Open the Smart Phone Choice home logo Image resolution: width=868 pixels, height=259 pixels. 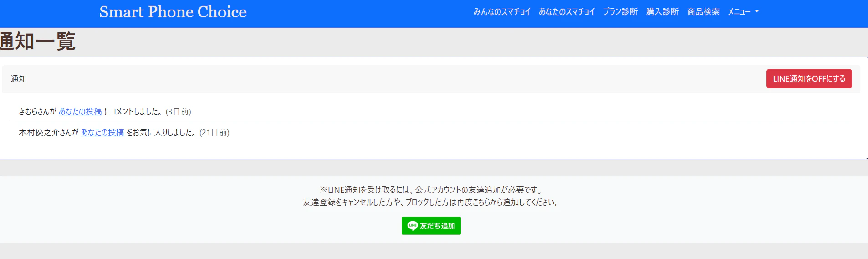click(173, 12)
